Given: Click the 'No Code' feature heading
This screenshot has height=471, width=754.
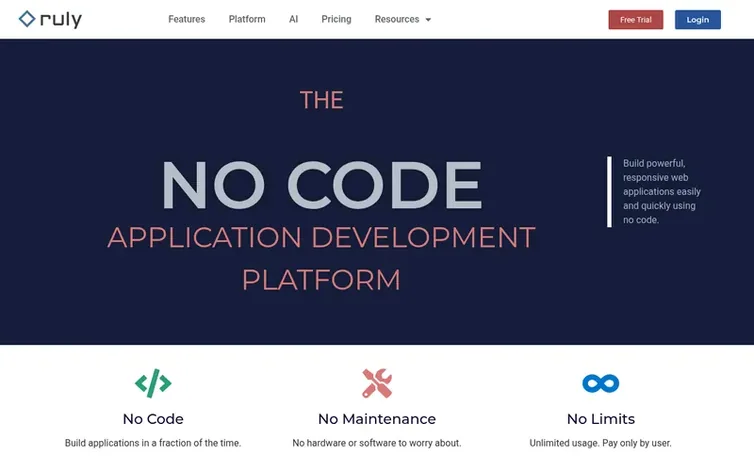Looking at the screenshot, I should point(153,419).
